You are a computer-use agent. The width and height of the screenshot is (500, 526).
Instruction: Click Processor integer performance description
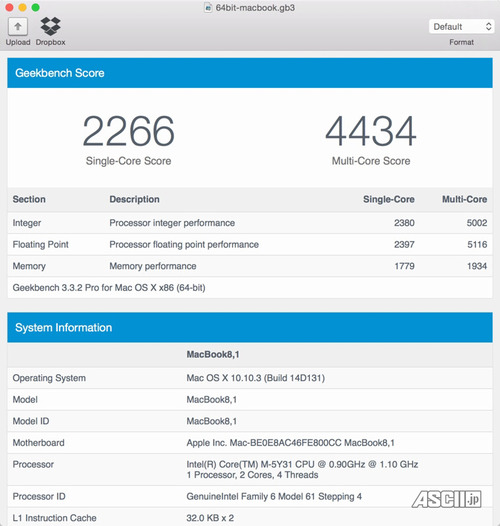172,223
